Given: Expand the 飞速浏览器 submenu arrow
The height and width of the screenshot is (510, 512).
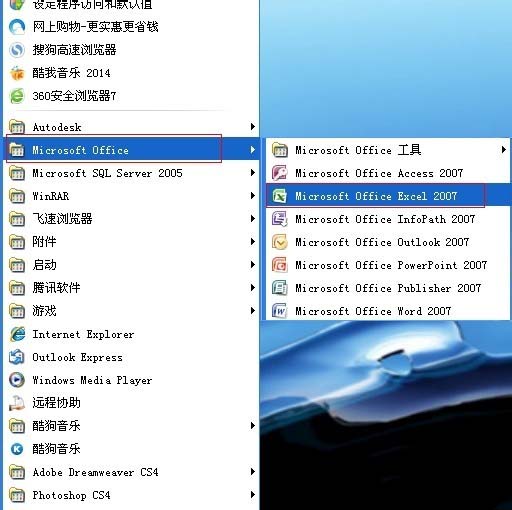Looking at the screenshot, I should [253, 219].
